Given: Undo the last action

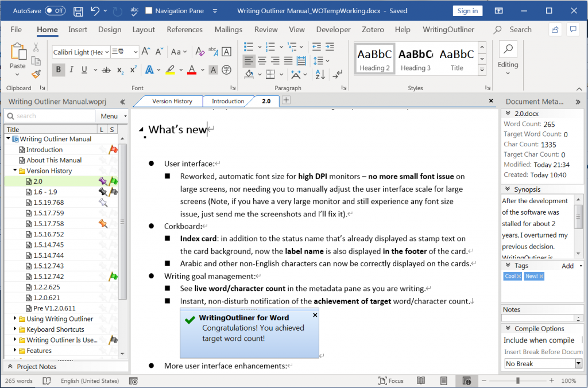Looking at the screenshot, I should tap(95, 11).
